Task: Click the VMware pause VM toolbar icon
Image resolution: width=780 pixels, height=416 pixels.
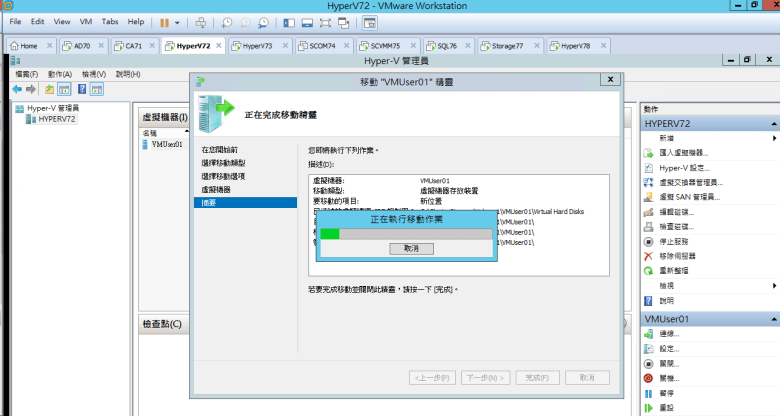Action: point(164,21)
